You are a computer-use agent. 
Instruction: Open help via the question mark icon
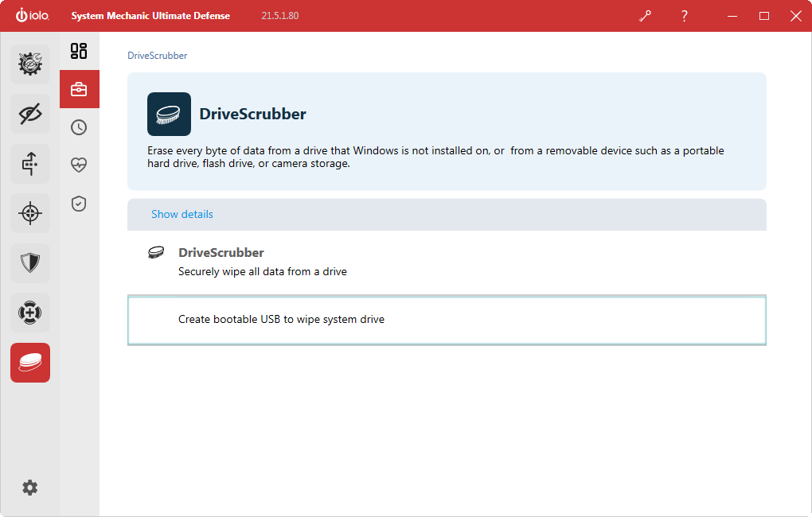(684, 16)
